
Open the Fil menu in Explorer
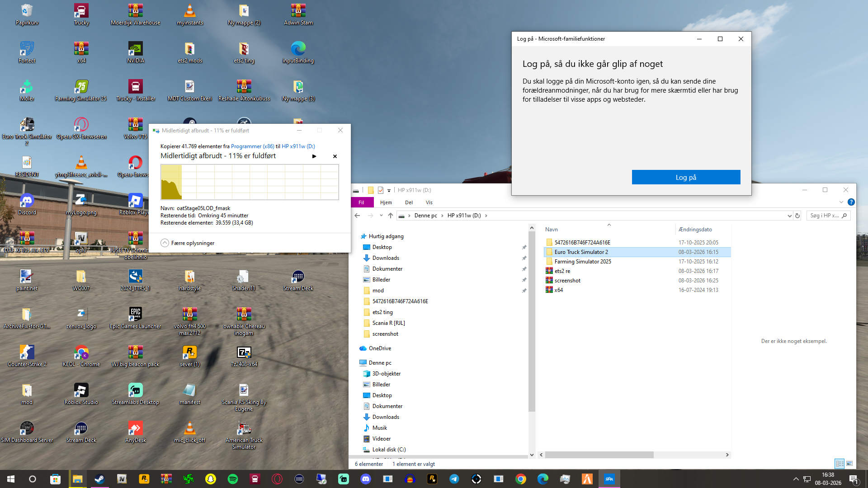(x=361, y=202)
